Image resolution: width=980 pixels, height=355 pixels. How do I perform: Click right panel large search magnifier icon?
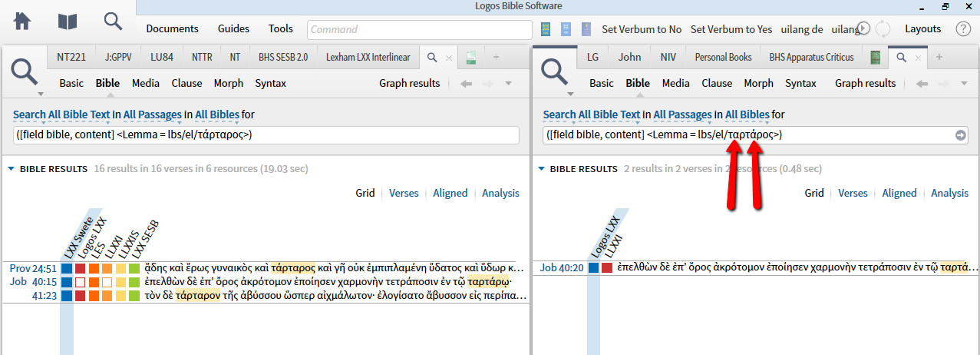pyautogui.click(x=556, y=71)
